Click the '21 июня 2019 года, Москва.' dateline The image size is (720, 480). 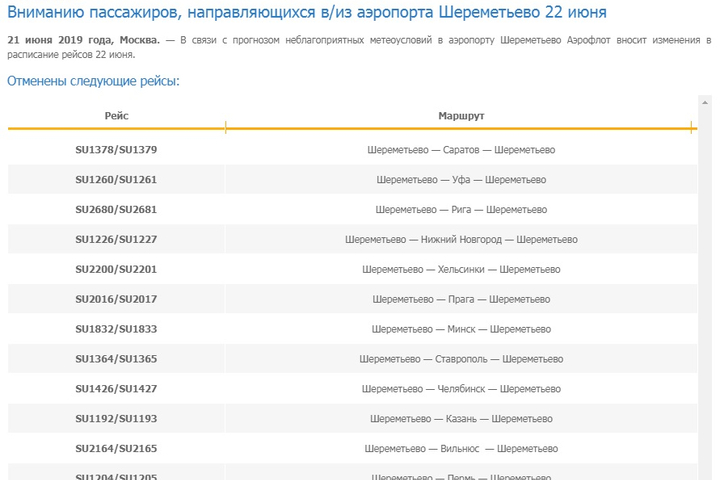pos(84,40)
